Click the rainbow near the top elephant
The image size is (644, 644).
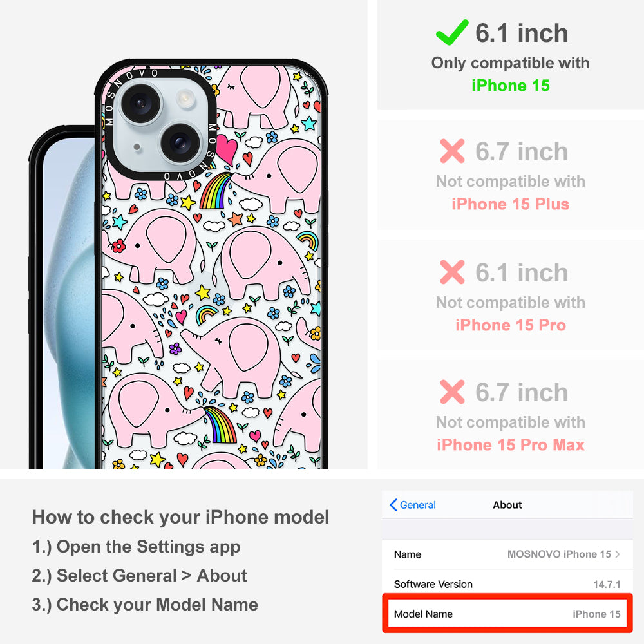click(216, 191)
